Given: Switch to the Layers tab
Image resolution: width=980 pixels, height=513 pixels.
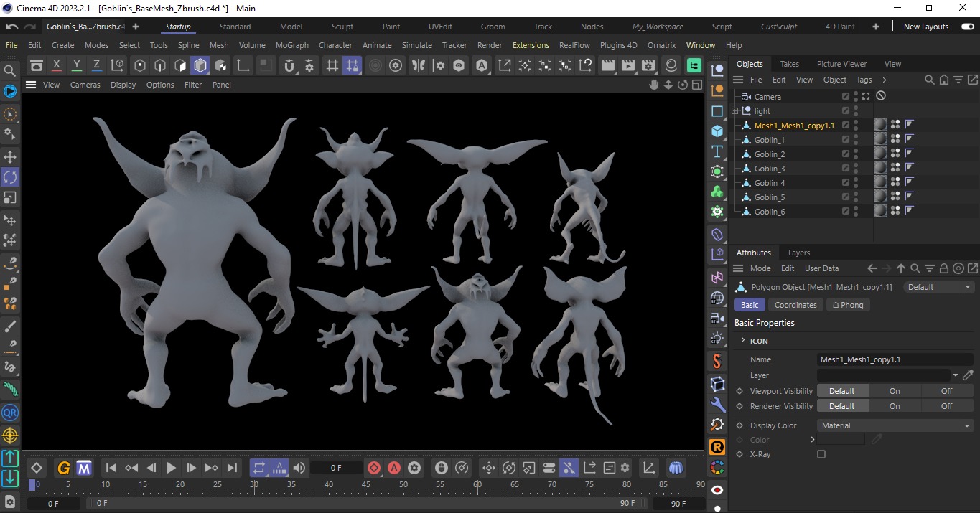Looking at the screenshot, I should [798, 253].
